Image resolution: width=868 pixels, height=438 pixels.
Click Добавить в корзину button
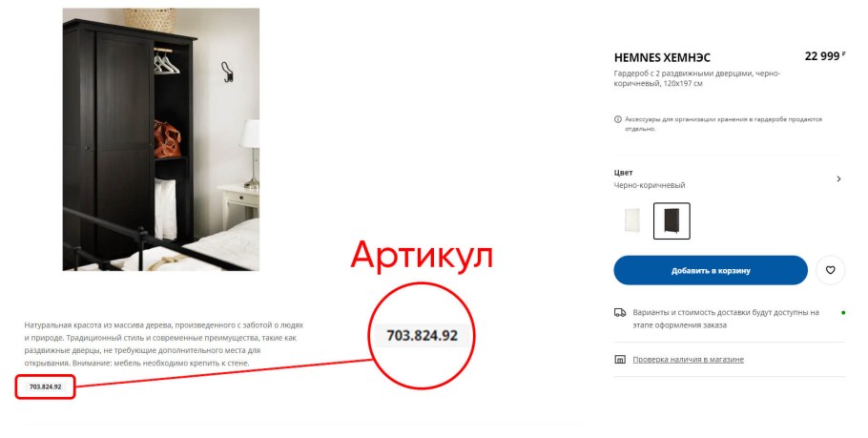click(711, 270)
